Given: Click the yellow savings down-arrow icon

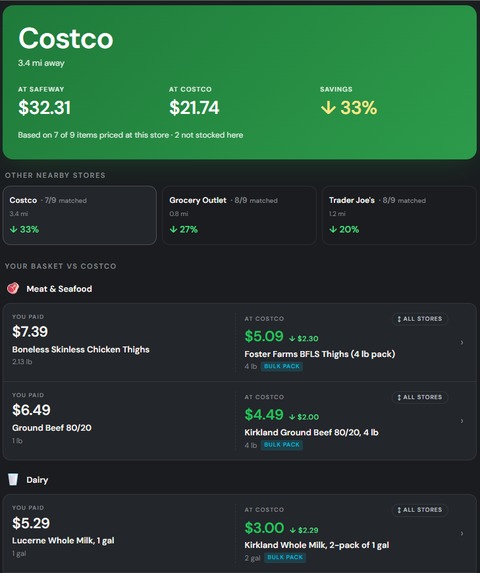Looking at the screenshot, I should 328,108.
